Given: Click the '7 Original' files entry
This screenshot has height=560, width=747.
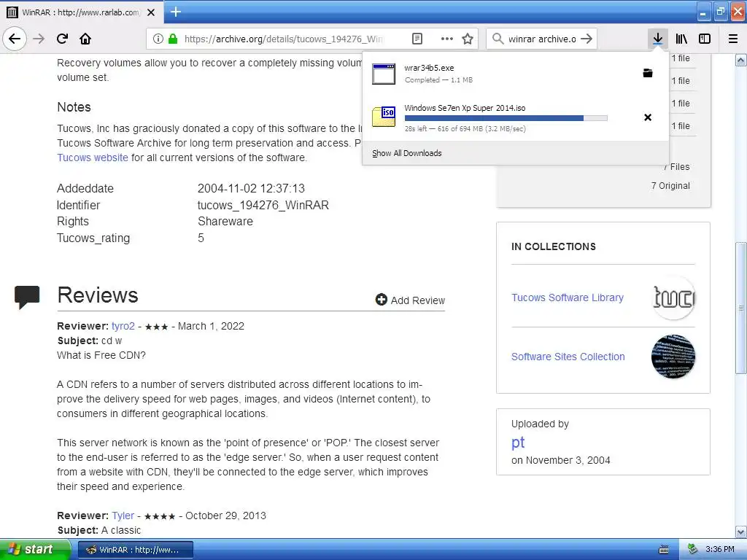Looking at the screenshot, I should pos(670,186).
